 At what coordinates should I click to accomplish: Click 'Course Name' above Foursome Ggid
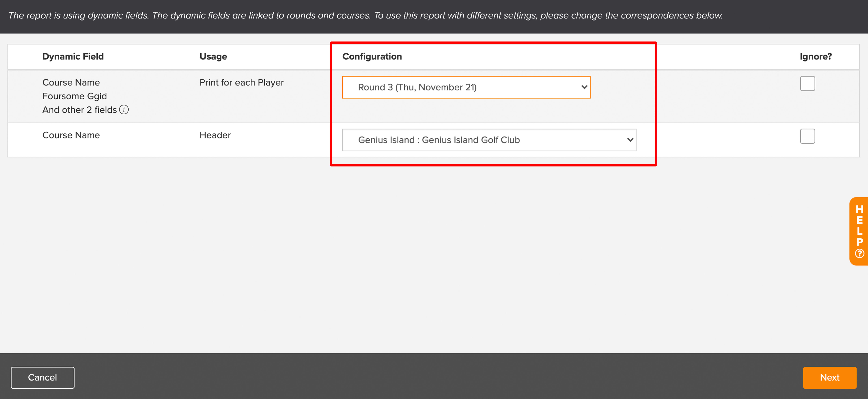(x=71, y=83)
